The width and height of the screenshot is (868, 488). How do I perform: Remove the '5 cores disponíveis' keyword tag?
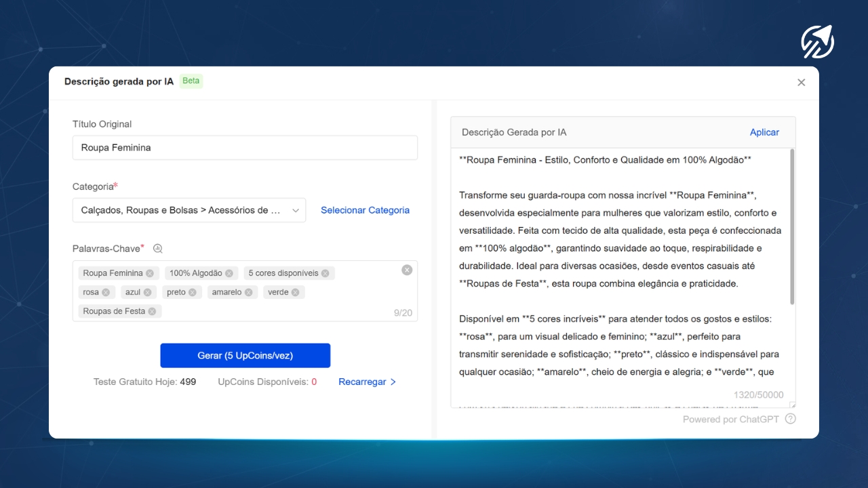tap(325, 273)
